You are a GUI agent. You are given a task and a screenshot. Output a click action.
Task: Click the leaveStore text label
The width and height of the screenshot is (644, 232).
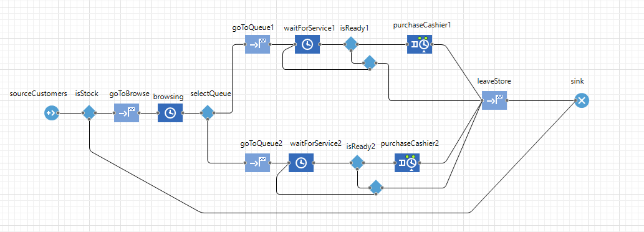coord(494,81)
